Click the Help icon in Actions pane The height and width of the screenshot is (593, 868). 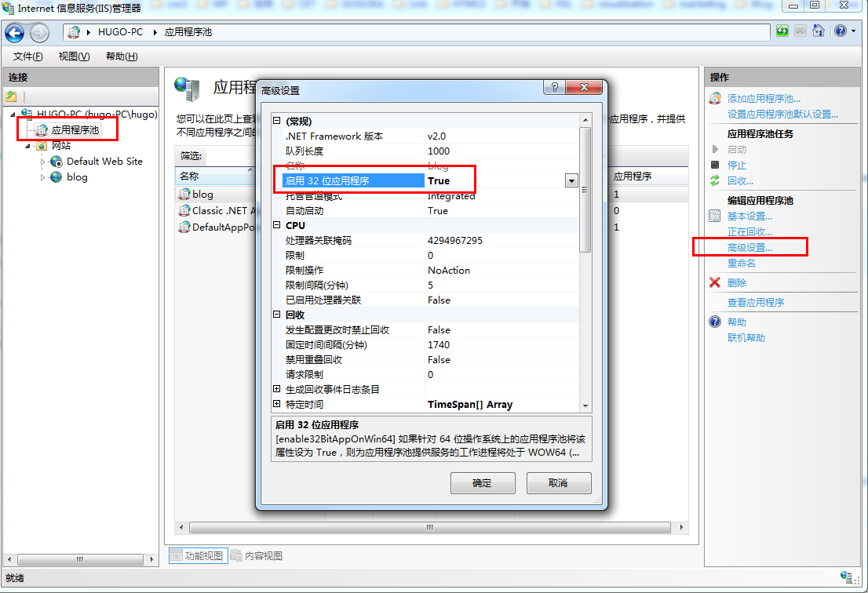pos(715,322)
